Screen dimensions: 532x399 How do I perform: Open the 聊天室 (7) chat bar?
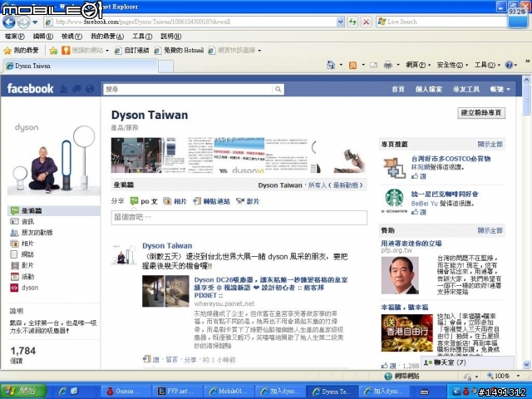(x=467, y=362)
